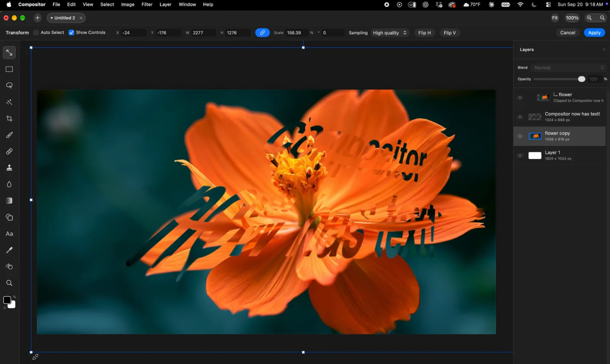Select the Magic Wand tool
The height and width of the screenshot is (364, 610).
(x=9, y=102)
